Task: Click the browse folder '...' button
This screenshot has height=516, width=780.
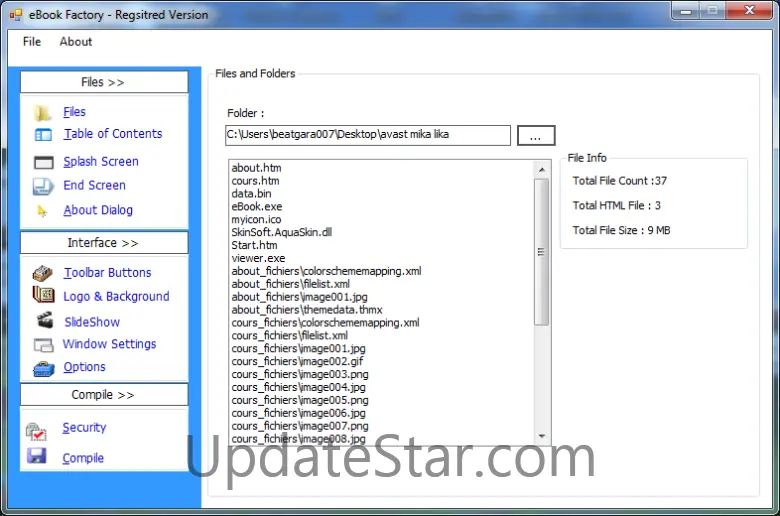Action: pos(536,135)
